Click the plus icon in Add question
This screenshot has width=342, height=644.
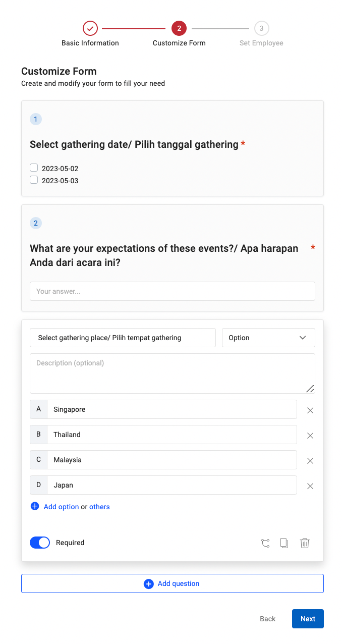point(149,583)
